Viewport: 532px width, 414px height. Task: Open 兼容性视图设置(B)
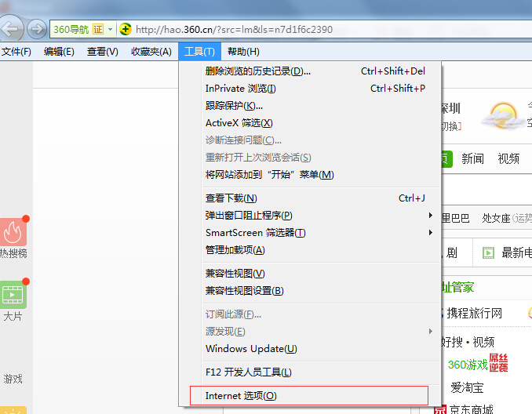pyautogui.click(x=310, y=291)
